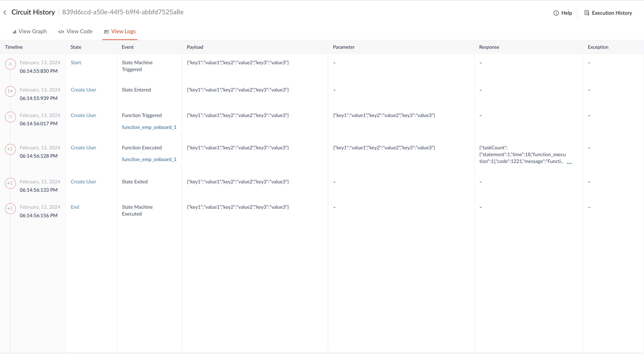Click Create User link in State Exited row
The image size is (644, 354).
pyautogui.click(x=83, y=181)
